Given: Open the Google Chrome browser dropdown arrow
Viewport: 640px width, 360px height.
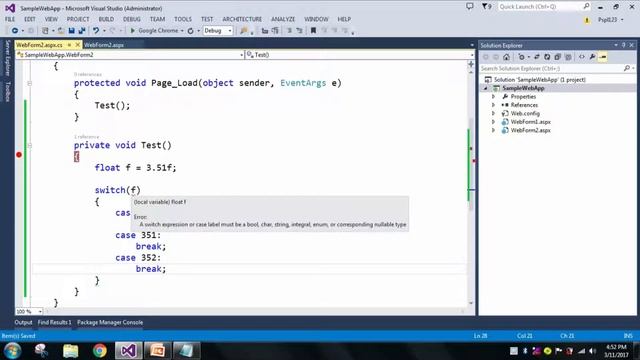Looking at the screenshot, I should 182,31.
